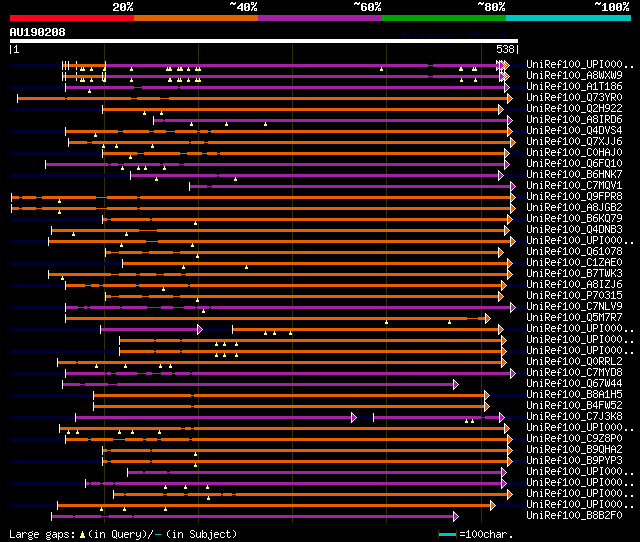The height and width of the screenshot is (542, 640).
Task: Select the UniRef100_C7J3K8 label
Action: [574, 417]
